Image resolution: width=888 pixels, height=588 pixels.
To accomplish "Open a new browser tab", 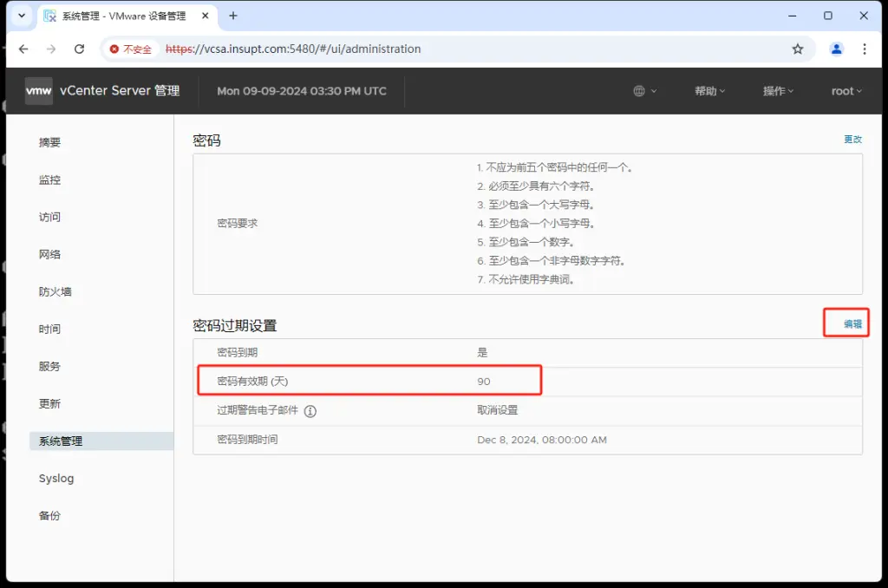I will click(233, 16).
